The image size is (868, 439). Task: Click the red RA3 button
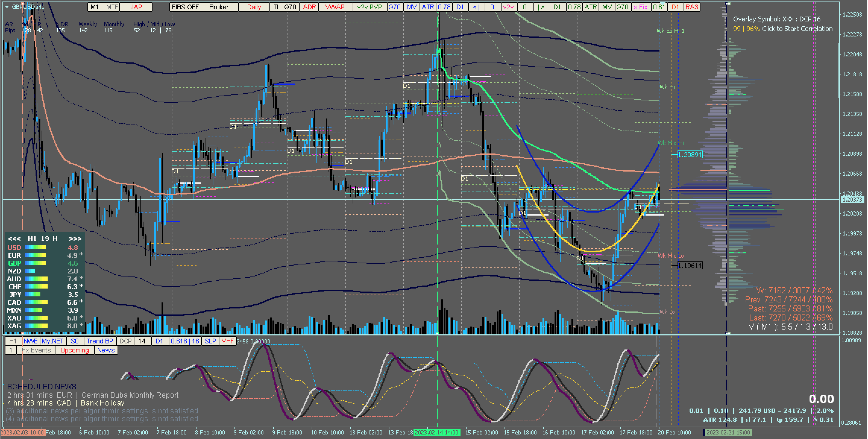coord(692,7)
